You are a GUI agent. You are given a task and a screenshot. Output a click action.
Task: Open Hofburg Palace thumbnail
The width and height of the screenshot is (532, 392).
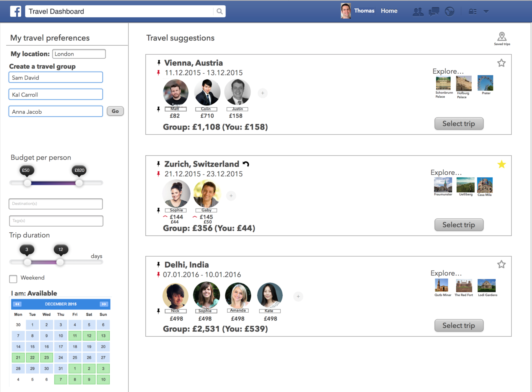464,83
